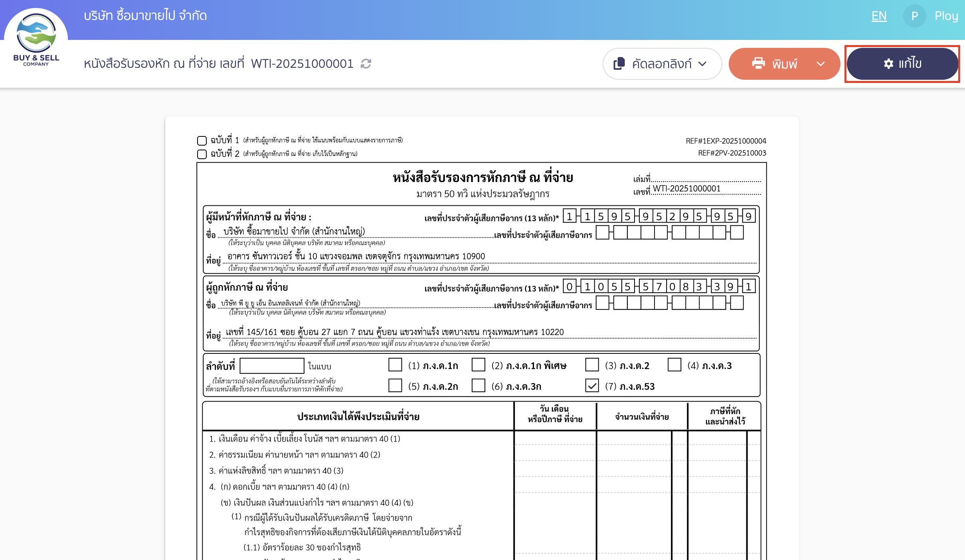Check the ภ.ง.ด.2 checkbox
The width and height of the screenshot is (965, 560).
pyautogui.click(x=591, y=365)
